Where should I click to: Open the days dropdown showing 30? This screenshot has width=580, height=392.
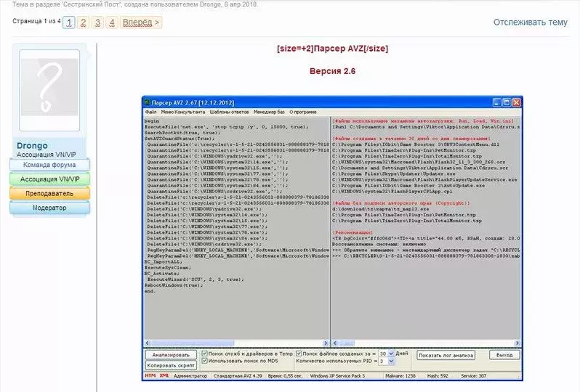[x=391, y=354]
